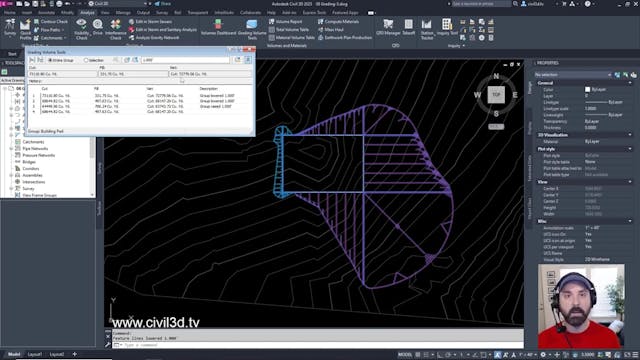The image size is (640, 360).
Task: Select Intersections in Toolspace tree
Action: coord(33,182)
